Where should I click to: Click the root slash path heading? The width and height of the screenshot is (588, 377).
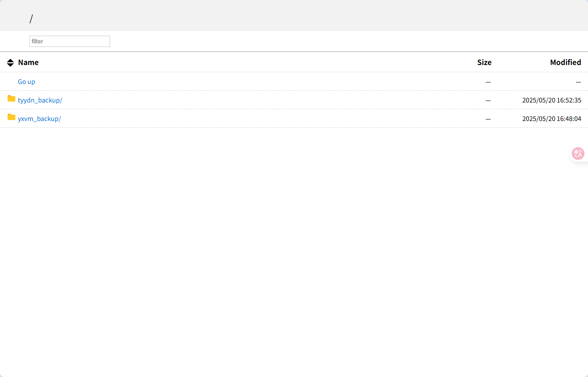[31, 19]
